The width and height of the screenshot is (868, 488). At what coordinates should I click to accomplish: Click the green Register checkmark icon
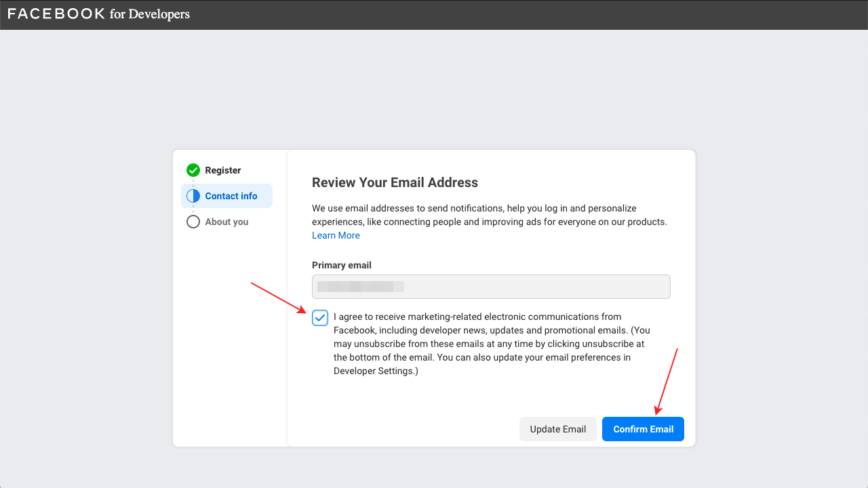tap(193, 170)
